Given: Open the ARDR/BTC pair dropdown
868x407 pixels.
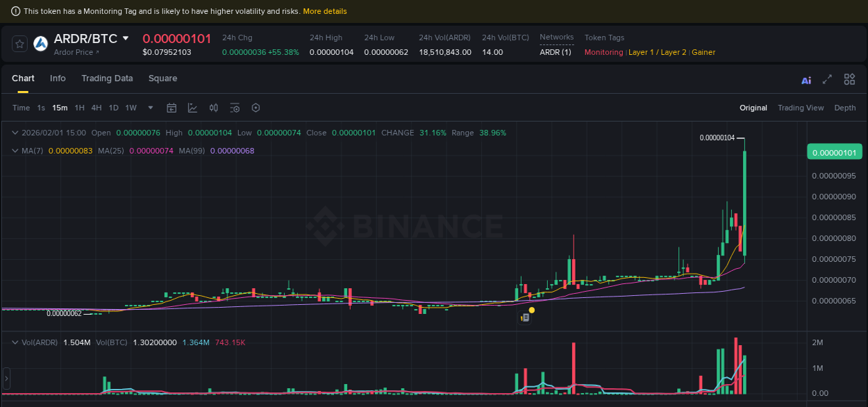Looking at the screenshot, I should [x=125, y=39].
